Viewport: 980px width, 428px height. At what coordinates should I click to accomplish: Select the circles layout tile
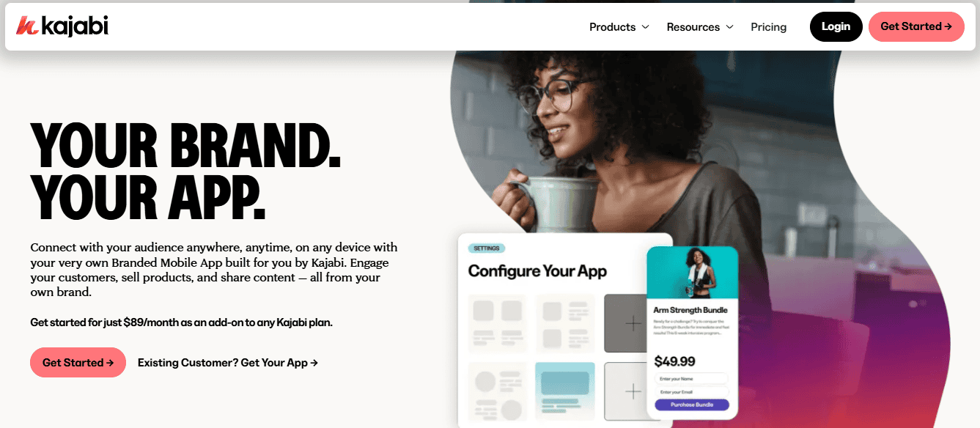tap(498, 391)
